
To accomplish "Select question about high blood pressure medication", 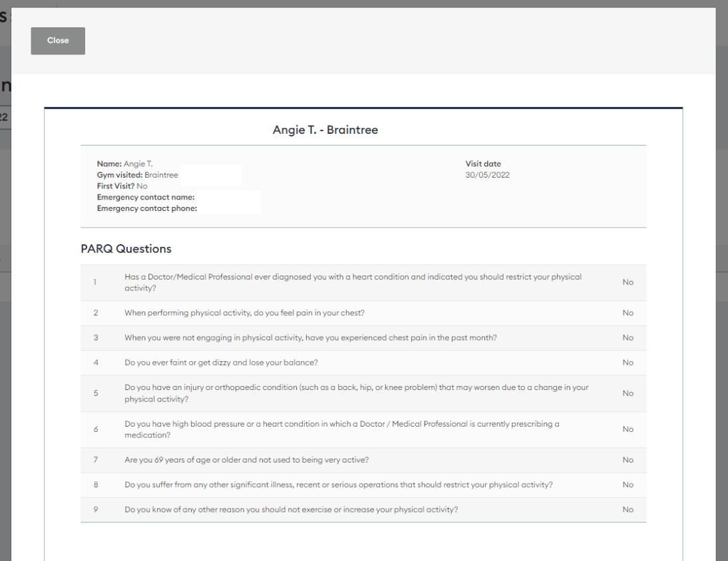I will coord(342,430).
